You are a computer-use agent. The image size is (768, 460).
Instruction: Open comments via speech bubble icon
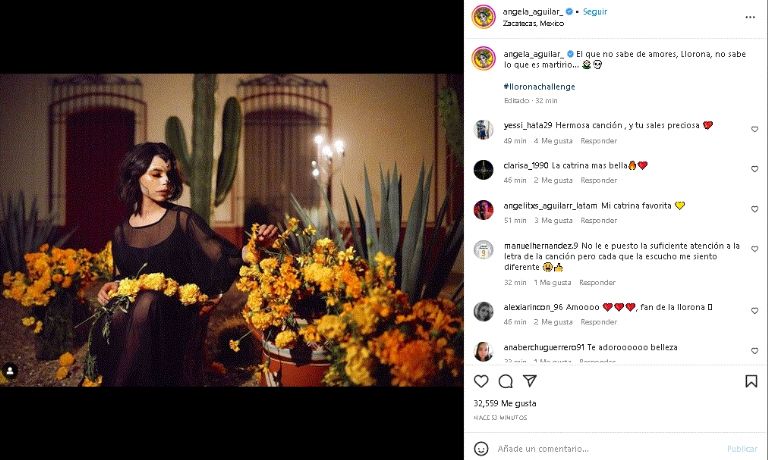tap(506, 381)
